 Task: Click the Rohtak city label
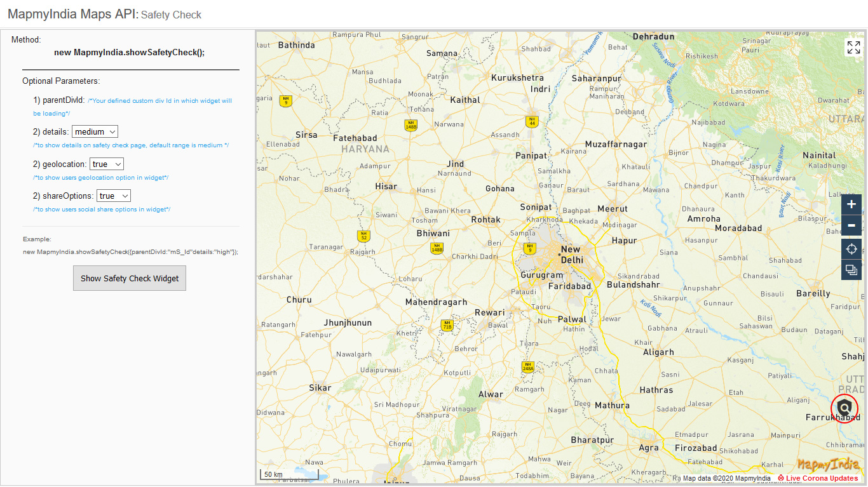486,220
